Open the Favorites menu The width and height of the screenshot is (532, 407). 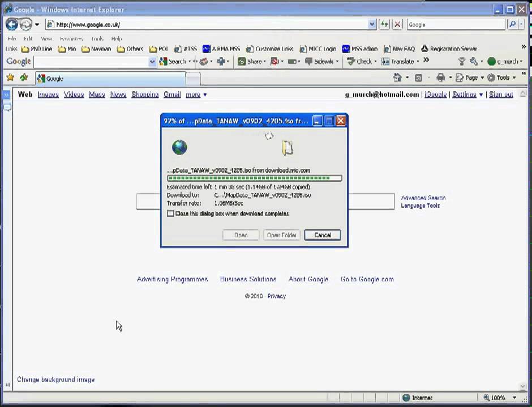coord(71,38)
